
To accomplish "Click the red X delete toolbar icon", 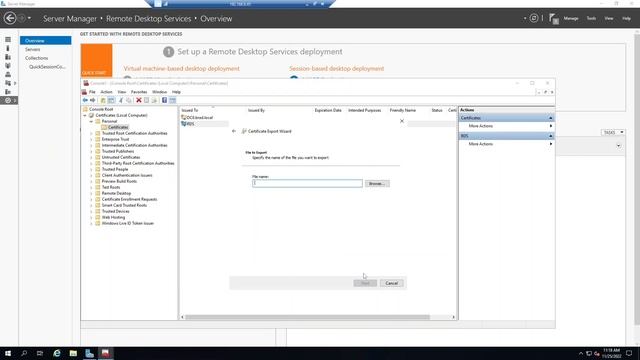I will (x=139, y=100).
